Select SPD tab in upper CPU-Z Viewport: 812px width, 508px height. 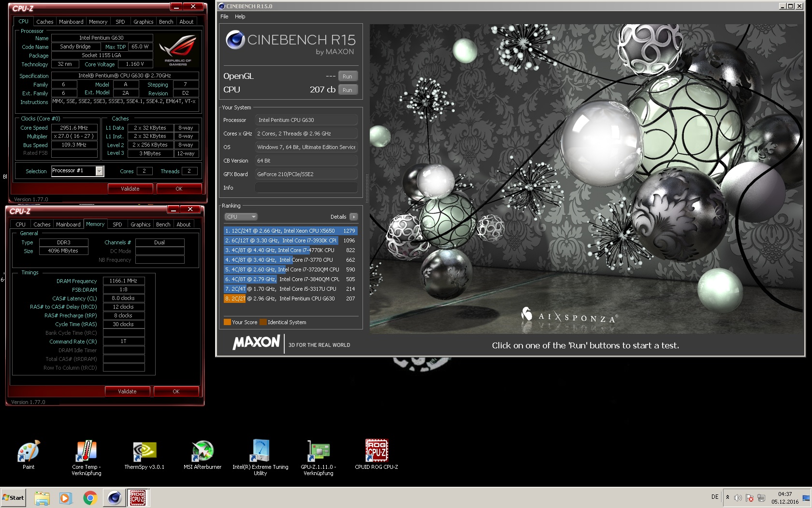(x=120, y=22)
